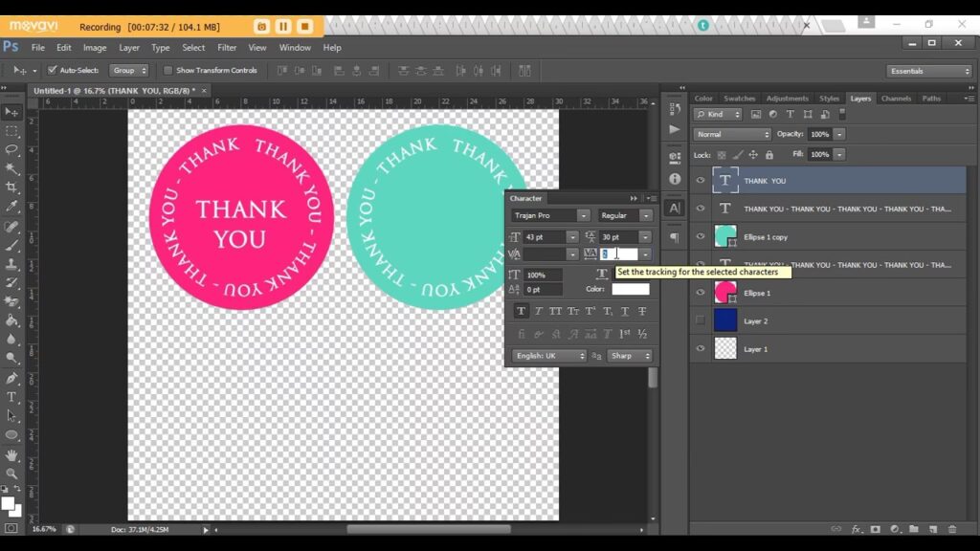Open the Essentials workspace dropdown
This screenshot has width=980, height=551.
click(928, 71)
